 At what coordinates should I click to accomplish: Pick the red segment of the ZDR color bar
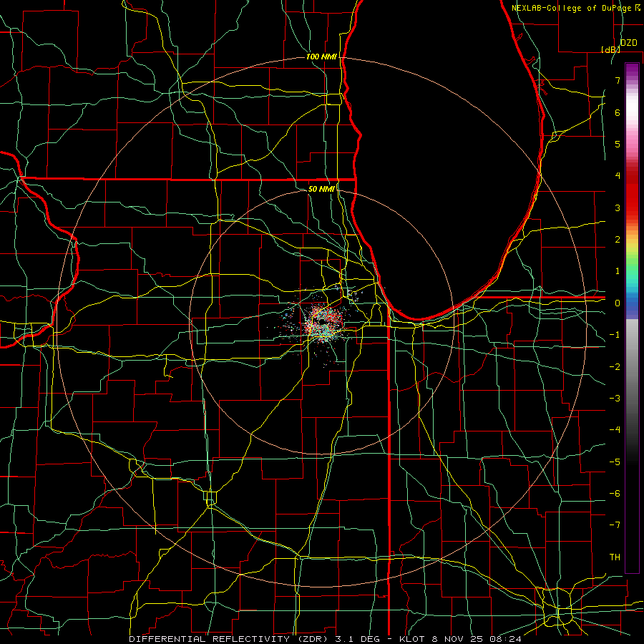pyautogui.click(x=632, y=193)
